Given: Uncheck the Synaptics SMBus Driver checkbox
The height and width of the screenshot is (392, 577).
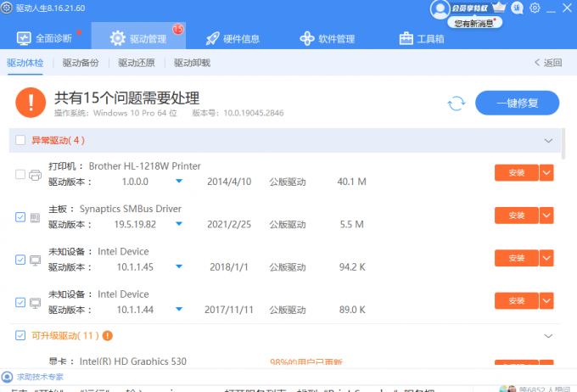Looking at the screenshot, I should 20,217.
